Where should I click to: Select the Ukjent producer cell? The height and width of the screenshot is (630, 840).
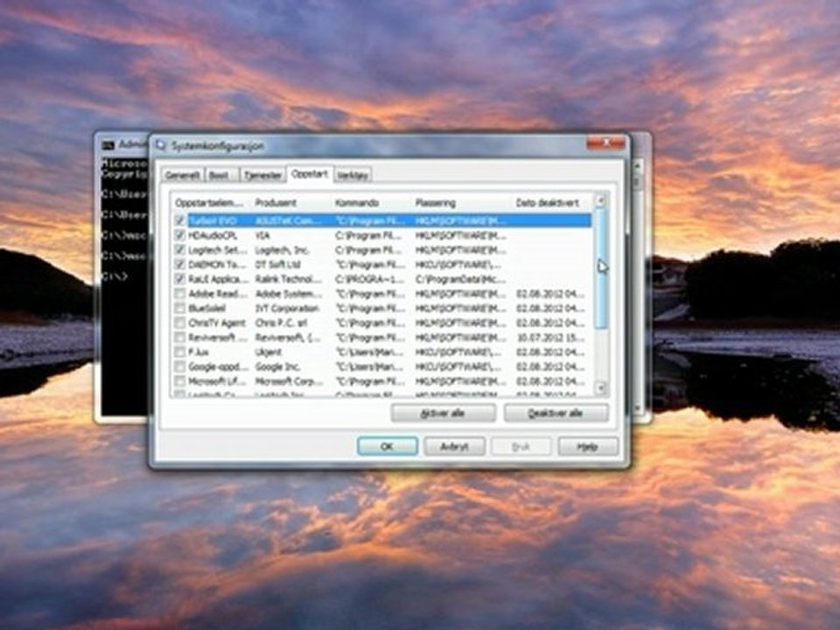(268, 352)
